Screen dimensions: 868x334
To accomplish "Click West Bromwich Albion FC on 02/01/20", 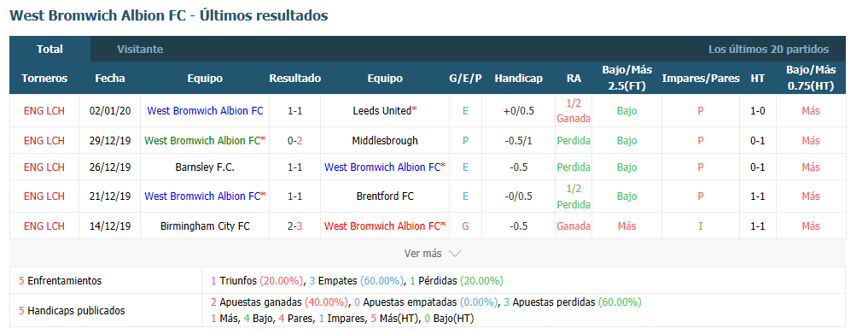I will click(x=205, y=111).
